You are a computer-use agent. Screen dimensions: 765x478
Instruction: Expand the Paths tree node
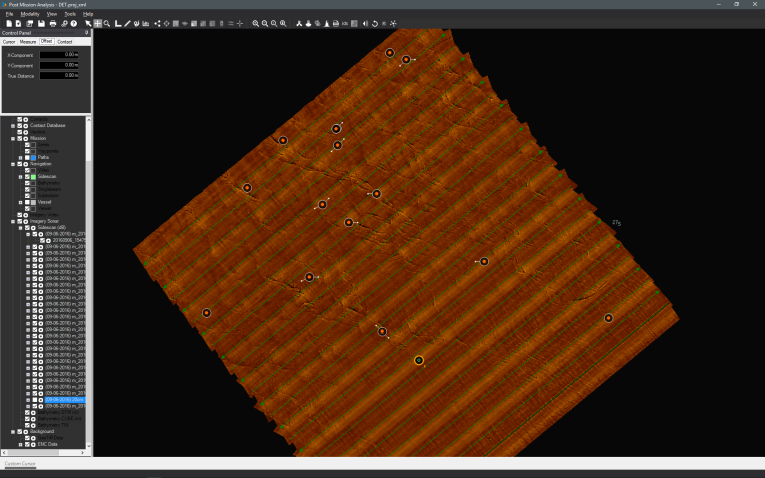(x=20, y=158)
